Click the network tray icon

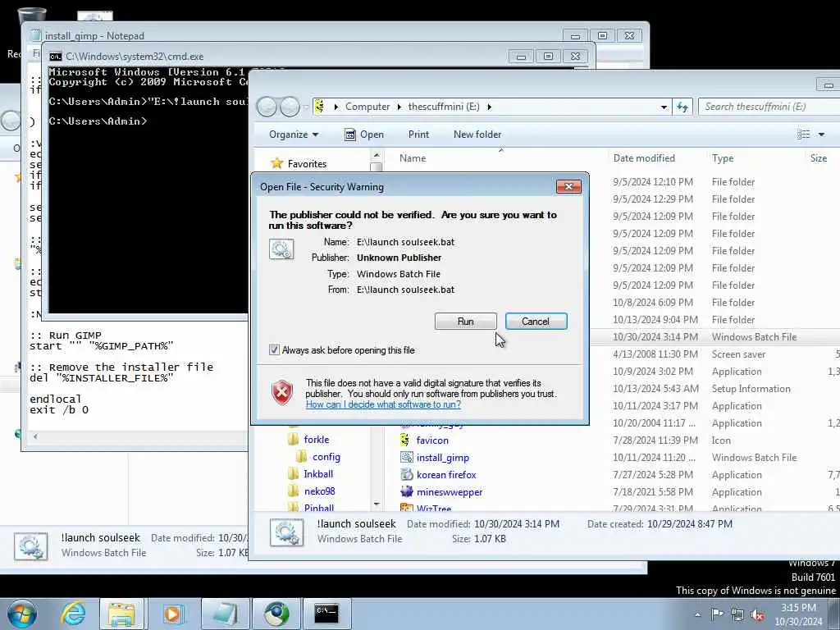coord(737,614)
